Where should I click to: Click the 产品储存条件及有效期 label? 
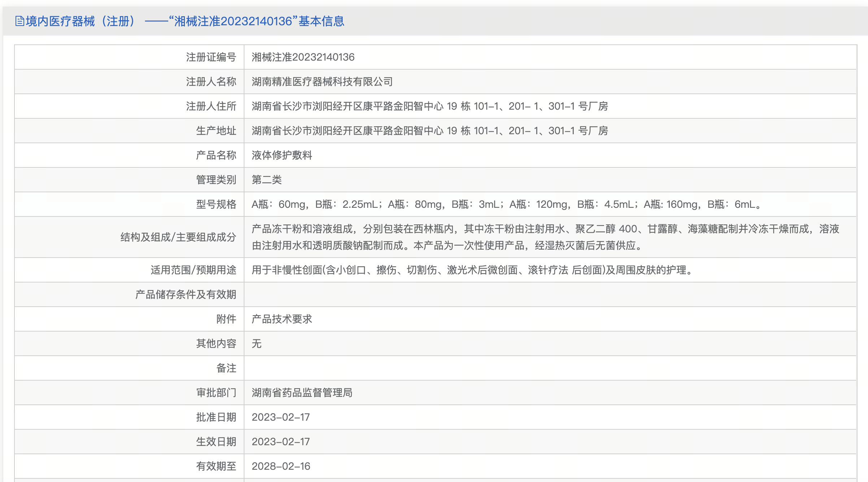[186, 294]
